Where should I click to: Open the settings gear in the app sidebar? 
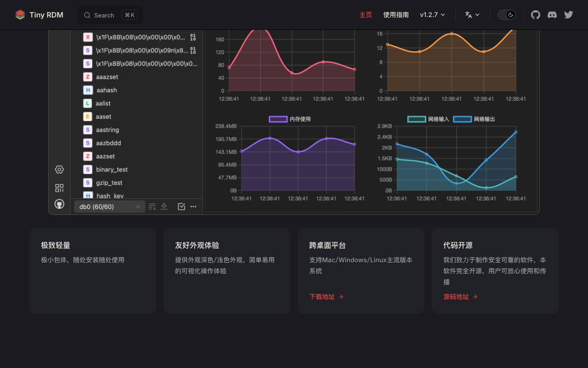pyautogui.click(x=59, y=169)
